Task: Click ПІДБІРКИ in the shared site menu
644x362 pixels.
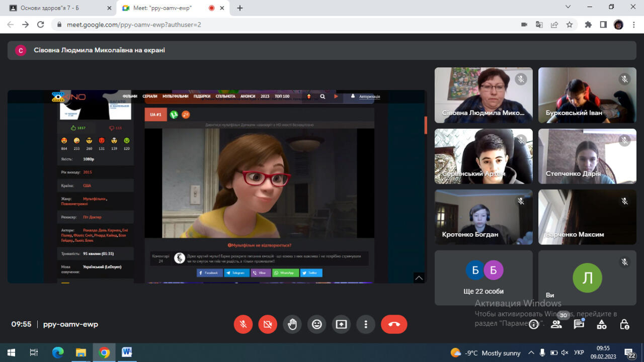Action: 202,97
